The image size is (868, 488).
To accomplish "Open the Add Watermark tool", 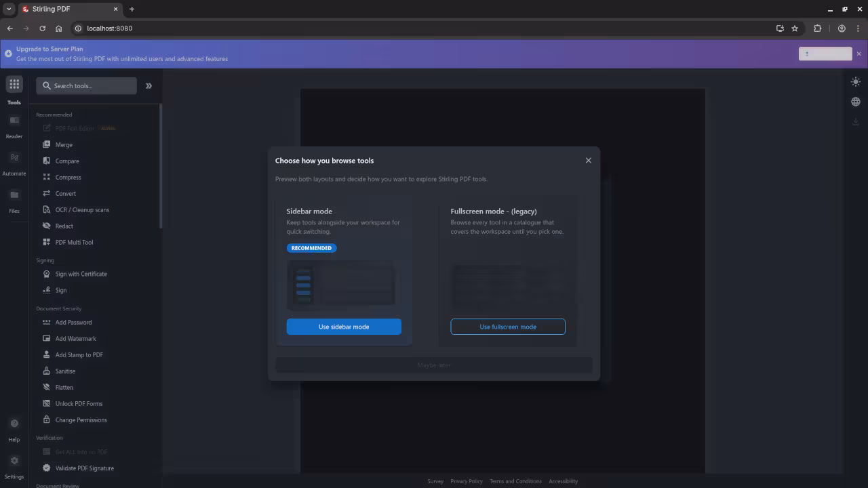I will point(75,339).
